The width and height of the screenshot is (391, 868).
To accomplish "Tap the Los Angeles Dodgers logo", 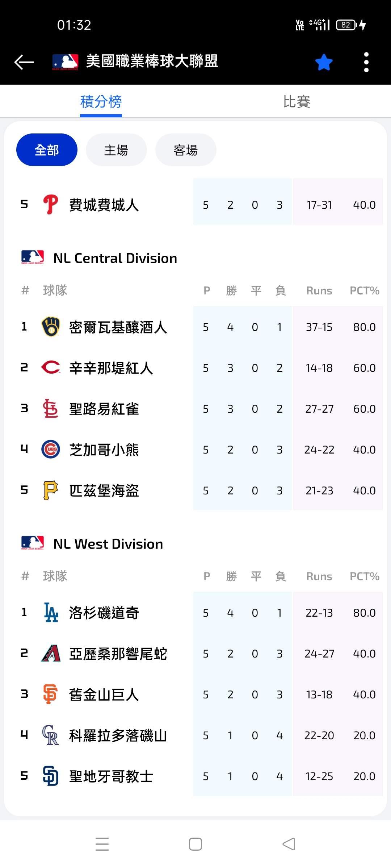I will (51, 613).
